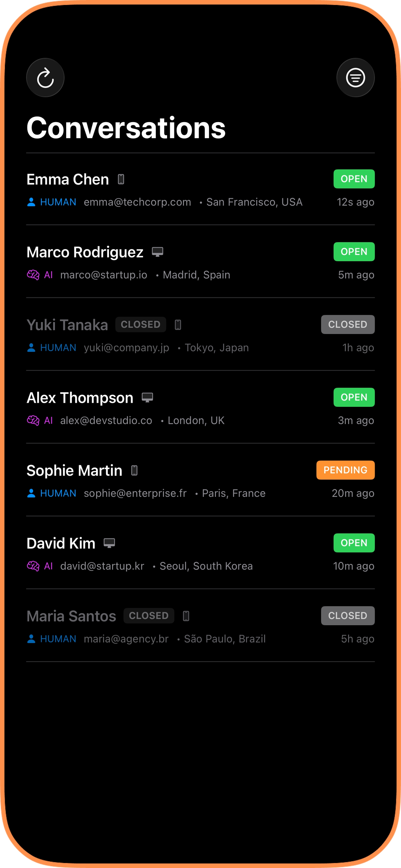Open the filter menu icon
The width and height of the screenshot is (401, 868).
coord(355,78)
